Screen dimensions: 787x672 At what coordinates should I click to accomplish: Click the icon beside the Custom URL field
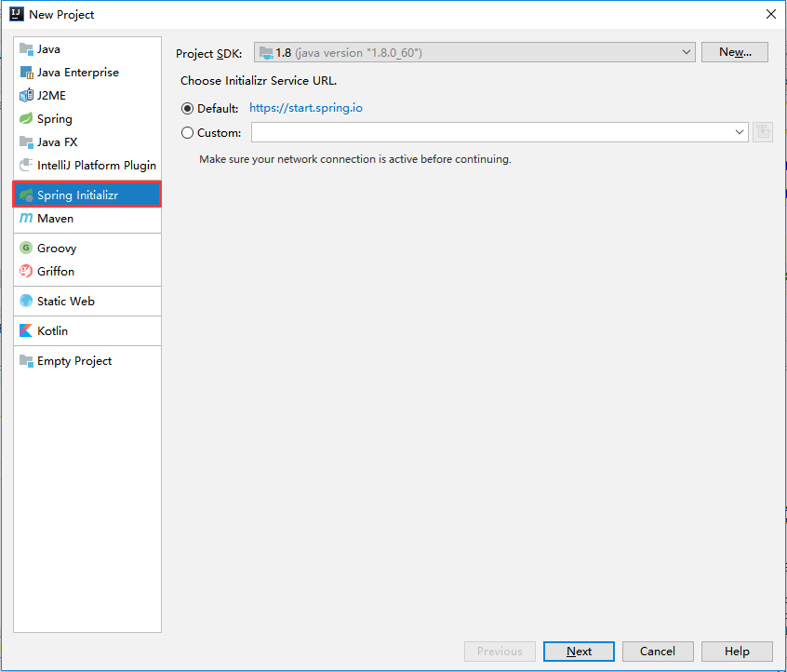(x=763, y=132)
